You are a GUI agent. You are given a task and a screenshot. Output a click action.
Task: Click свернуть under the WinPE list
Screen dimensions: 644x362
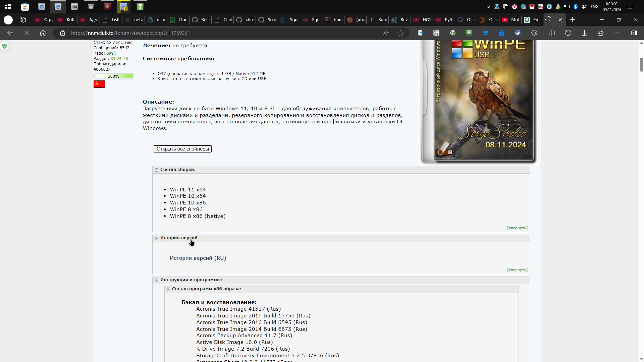(517, 228)
